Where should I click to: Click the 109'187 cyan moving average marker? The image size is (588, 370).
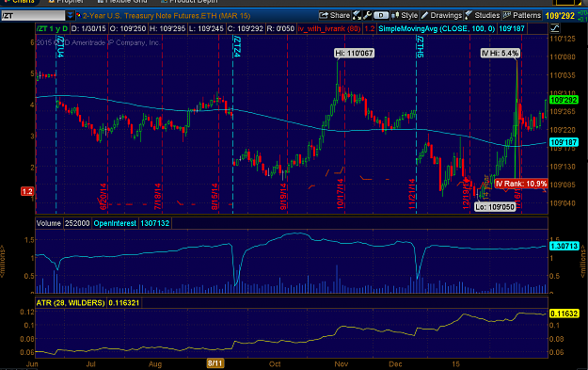coord(564,142)
